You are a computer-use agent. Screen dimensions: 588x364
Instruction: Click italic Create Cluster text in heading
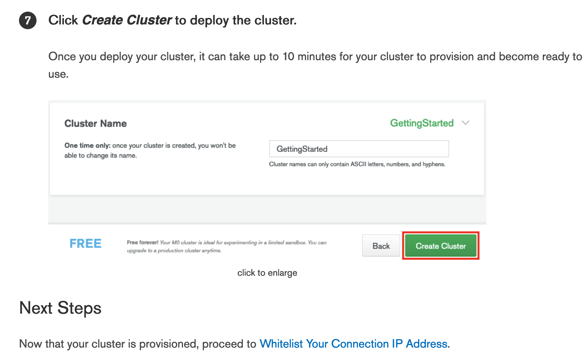point(127,20)
